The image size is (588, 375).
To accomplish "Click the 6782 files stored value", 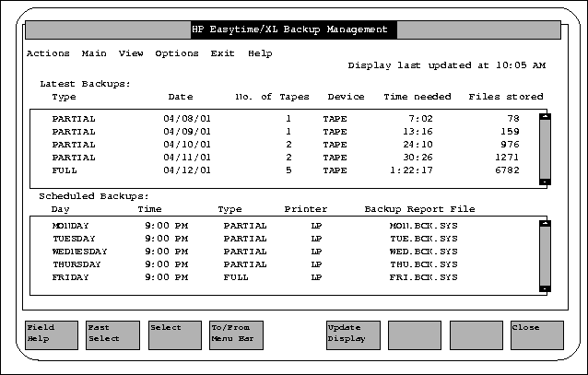I will 507,170.
